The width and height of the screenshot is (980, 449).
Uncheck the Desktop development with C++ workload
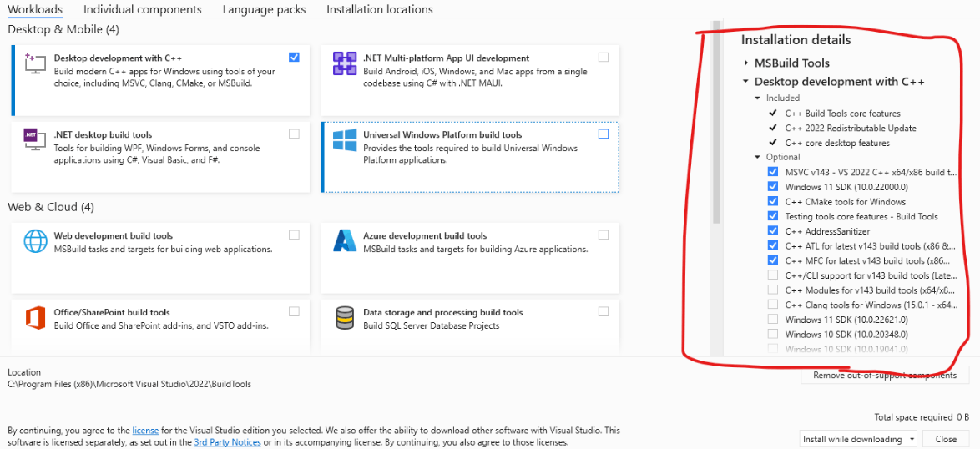295,57
